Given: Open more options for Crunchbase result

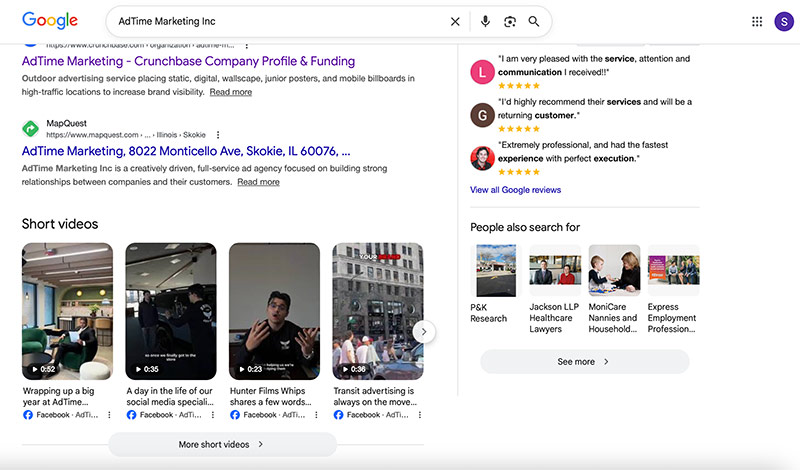Looking at the screenshot, I should click(246, 45).
